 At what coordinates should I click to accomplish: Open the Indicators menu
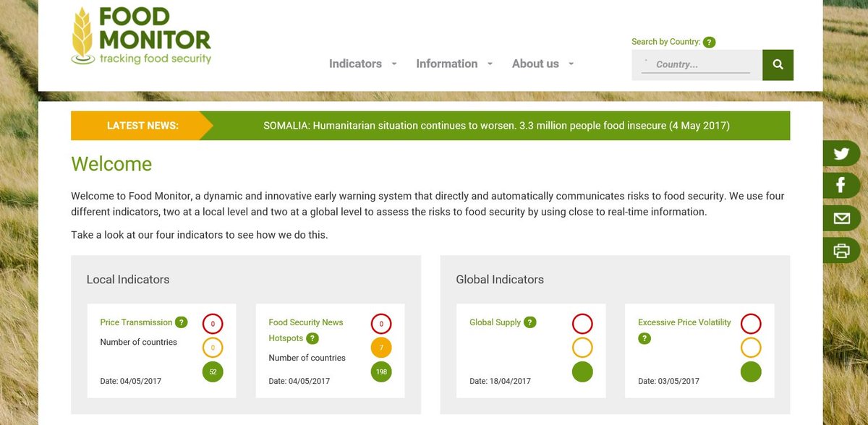355,64
